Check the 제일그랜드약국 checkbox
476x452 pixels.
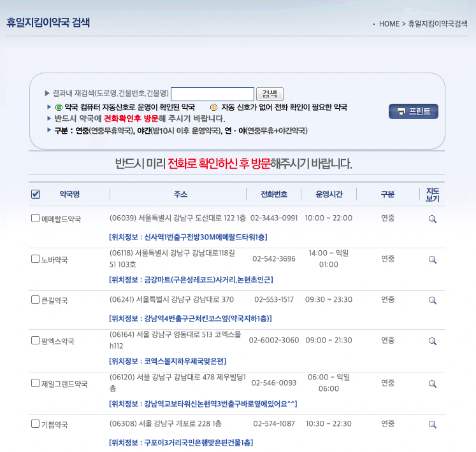coord(35,383)
